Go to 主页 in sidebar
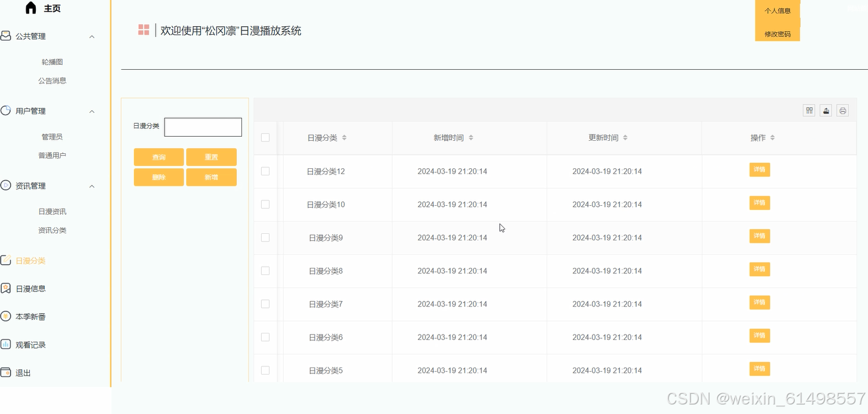This screenshot has width=868, height=414. click(x=52, y=8)
